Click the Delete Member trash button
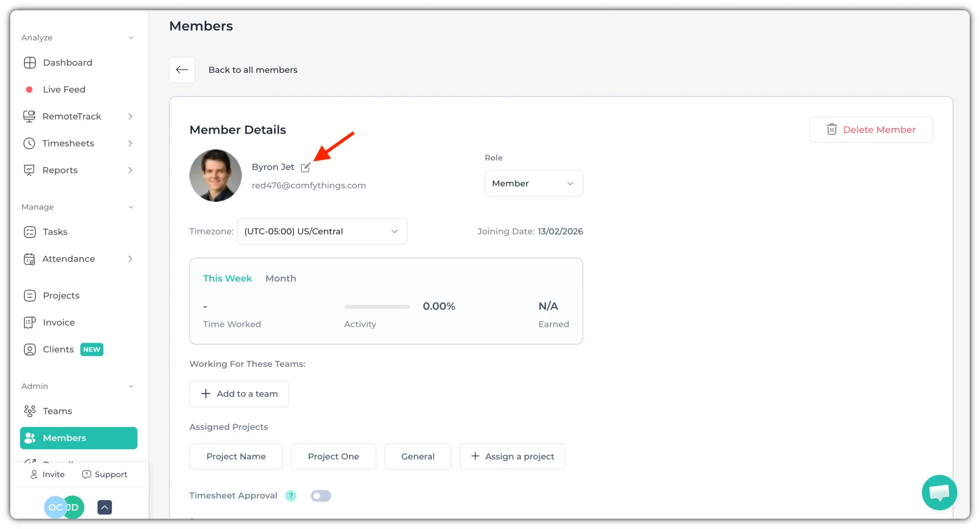The image size is (980, 529). tap(871, 129)
